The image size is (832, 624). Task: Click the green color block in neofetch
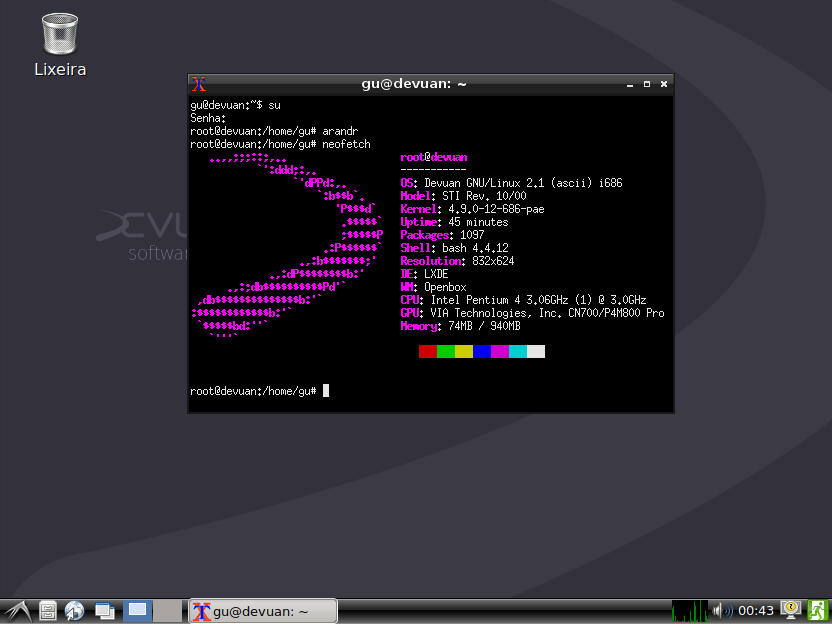446,351
